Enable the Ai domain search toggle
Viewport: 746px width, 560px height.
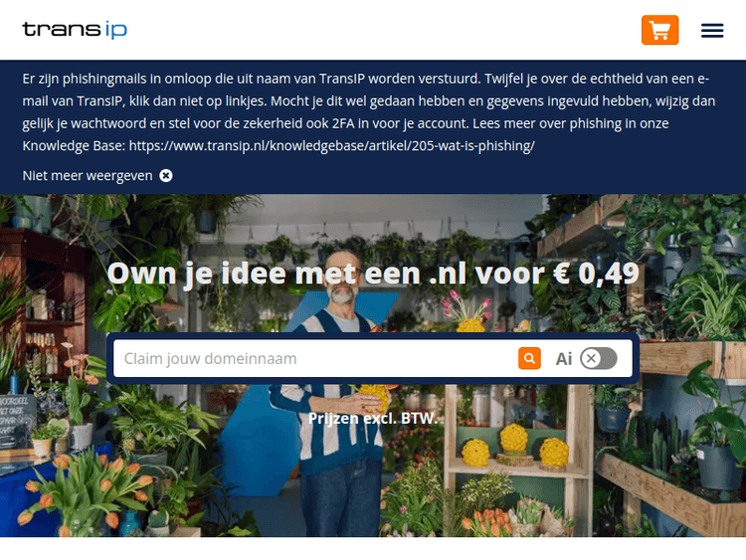(599, 358)
